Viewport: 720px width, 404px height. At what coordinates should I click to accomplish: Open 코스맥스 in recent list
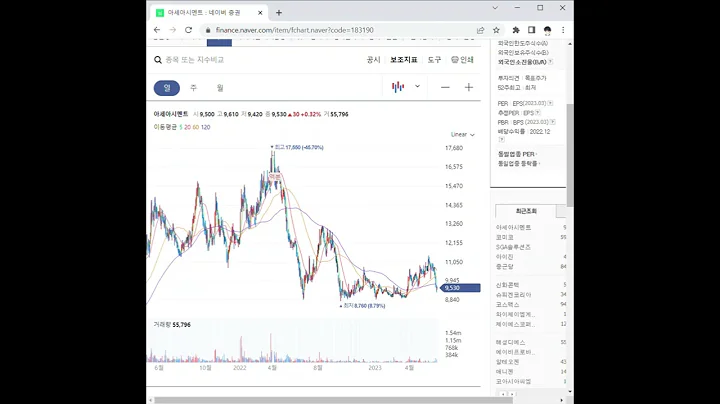coord(507,304)
